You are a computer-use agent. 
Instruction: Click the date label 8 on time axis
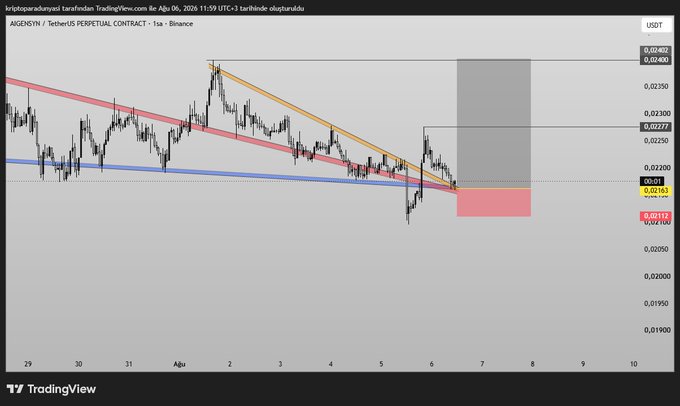point(533,364)
